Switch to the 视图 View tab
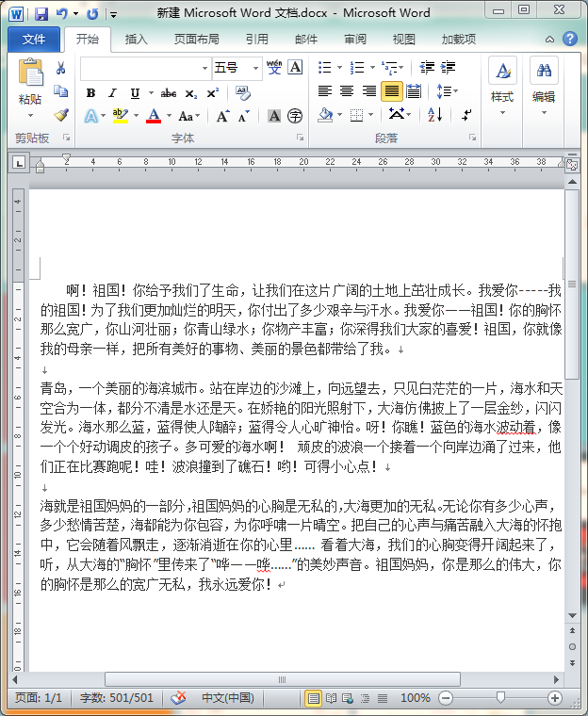 tap(404, 40)
